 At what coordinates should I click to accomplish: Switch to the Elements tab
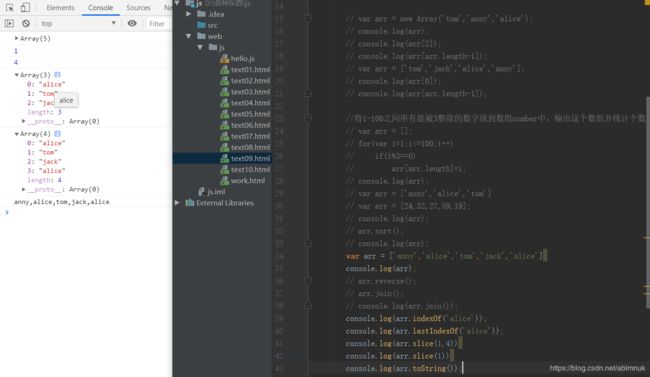click(x=61, y=8)
